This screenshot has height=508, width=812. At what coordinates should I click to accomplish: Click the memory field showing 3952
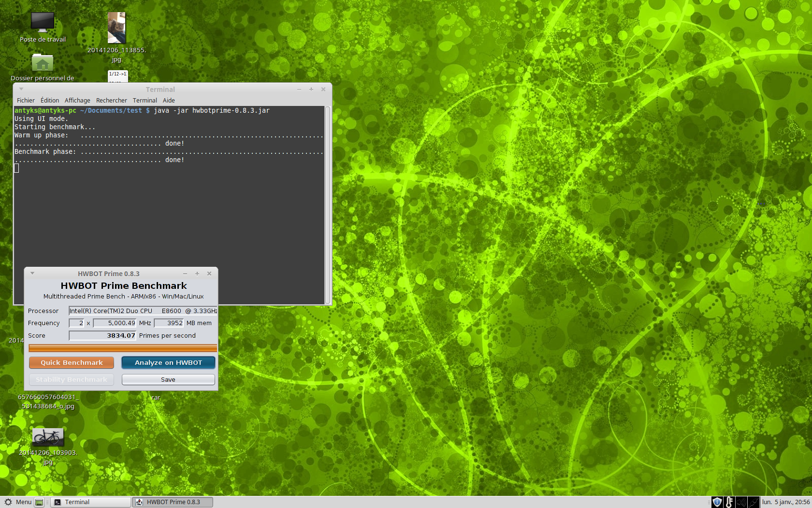pos(169,323)
